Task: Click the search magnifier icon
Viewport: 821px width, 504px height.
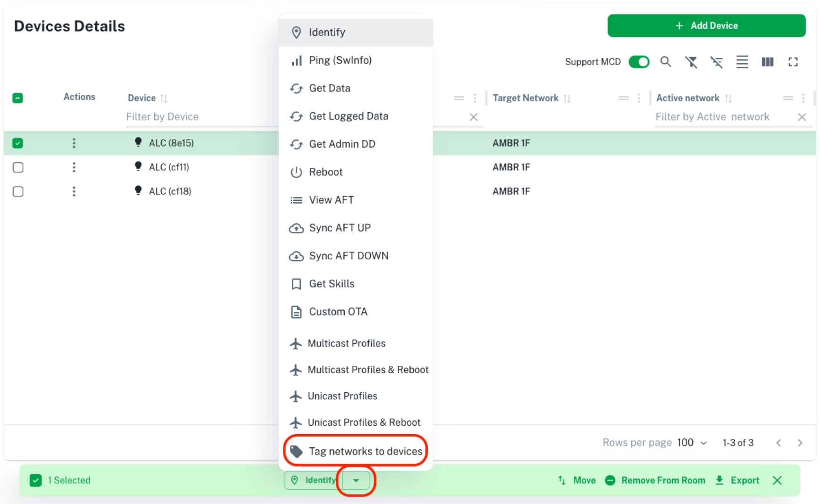Action: click(x=665, y=62)
